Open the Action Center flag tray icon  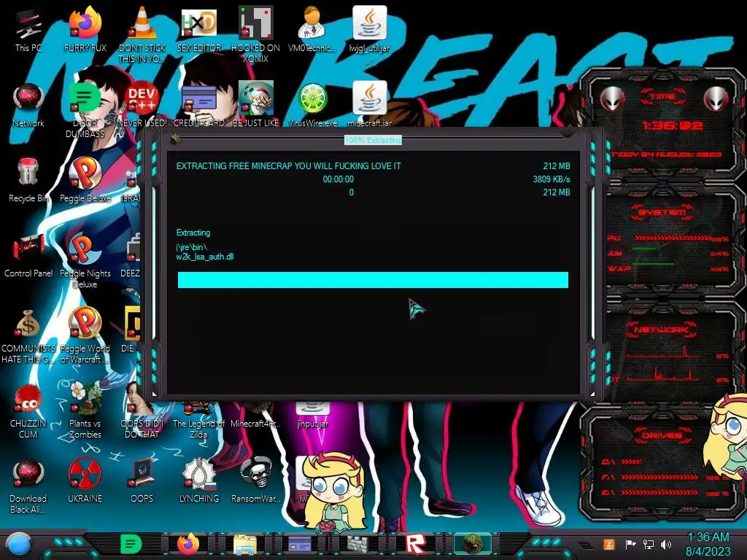pyautogui.click(x=630, y=544)
